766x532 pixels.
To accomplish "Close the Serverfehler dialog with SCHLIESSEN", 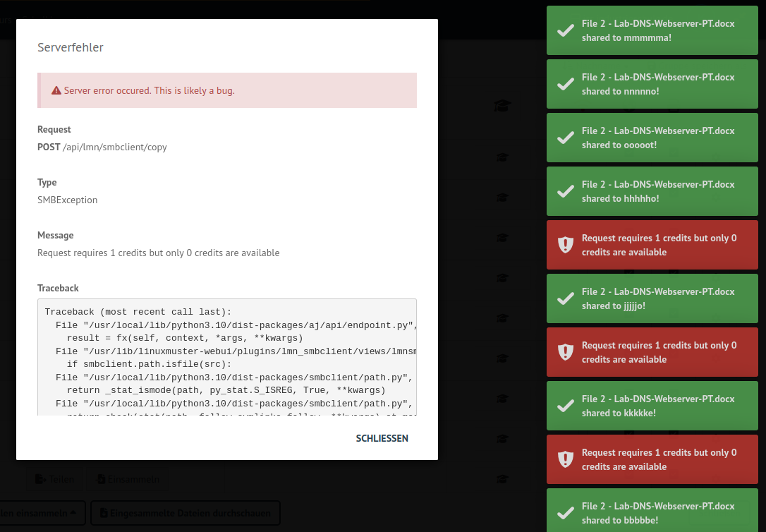I will pos(382,438).
